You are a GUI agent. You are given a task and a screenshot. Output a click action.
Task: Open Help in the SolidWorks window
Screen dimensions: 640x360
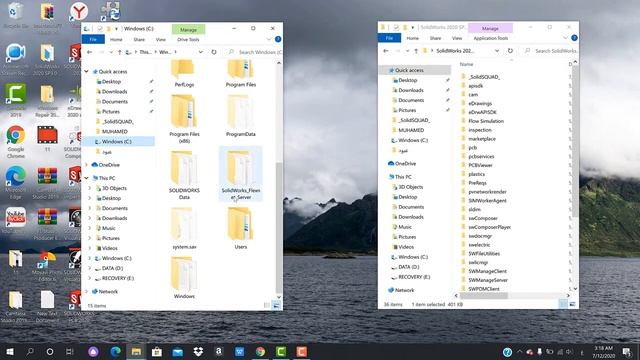574,38
